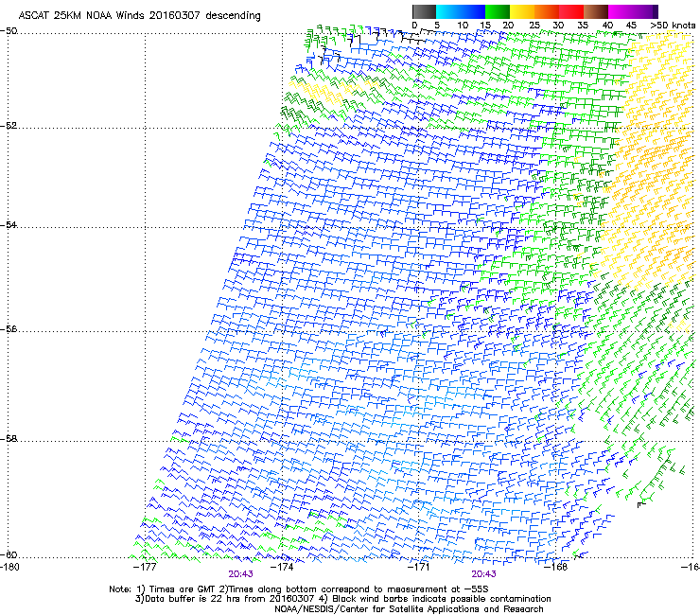Click the -50 latitude axis label

tap(9, 31)
